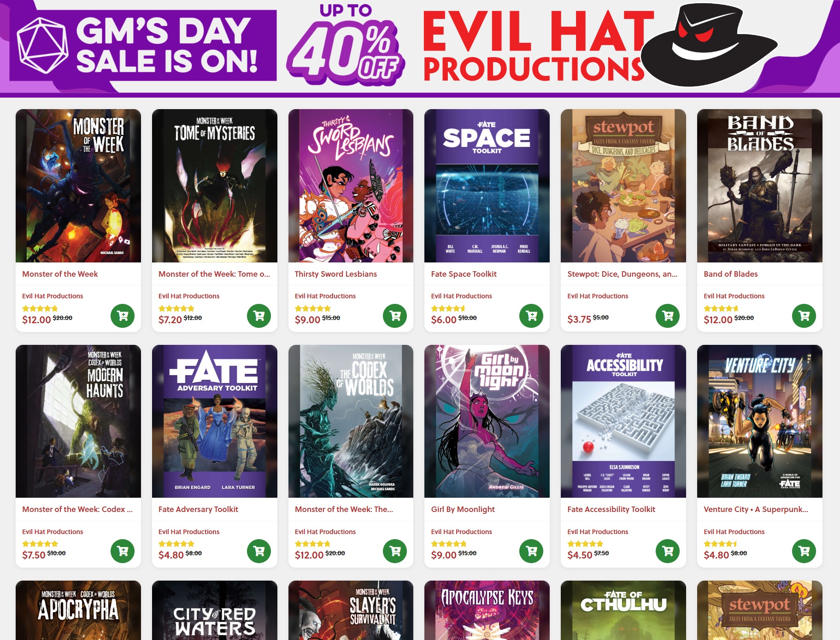
Task: View the Codex of Worlds cover image
Action: (x=351, y=421)
